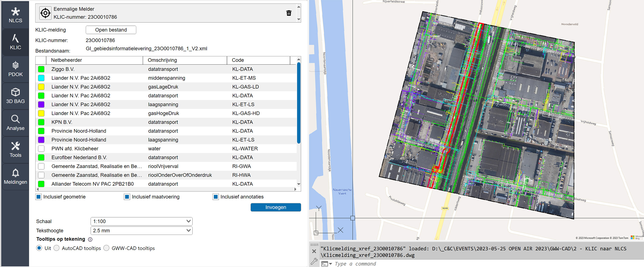
Task: Click green swatch of Liander datatransport row
Action: point(41,96)
